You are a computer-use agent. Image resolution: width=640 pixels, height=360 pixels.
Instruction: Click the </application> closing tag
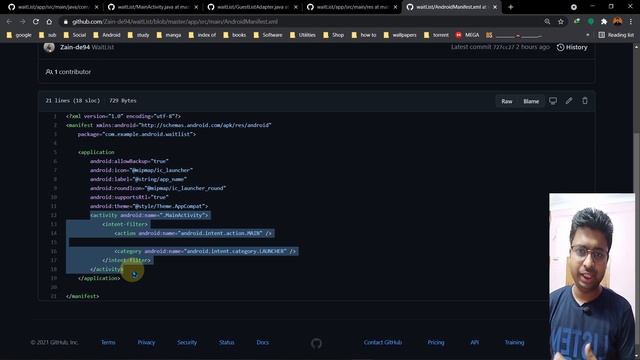(99, 278)
